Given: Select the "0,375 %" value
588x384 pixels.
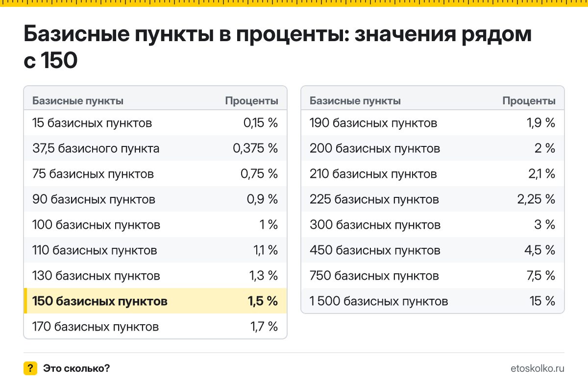Looking at the screenshot, I should click(x=255, y=148).
